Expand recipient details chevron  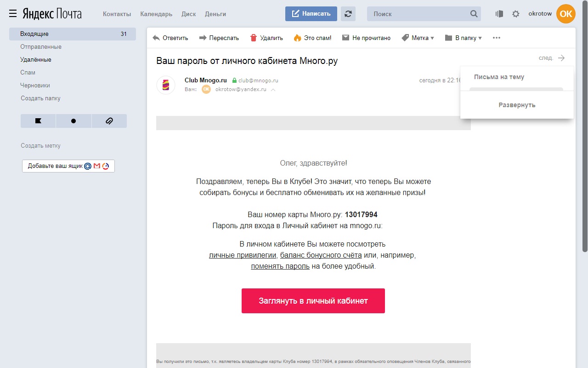tap(273, 90)
